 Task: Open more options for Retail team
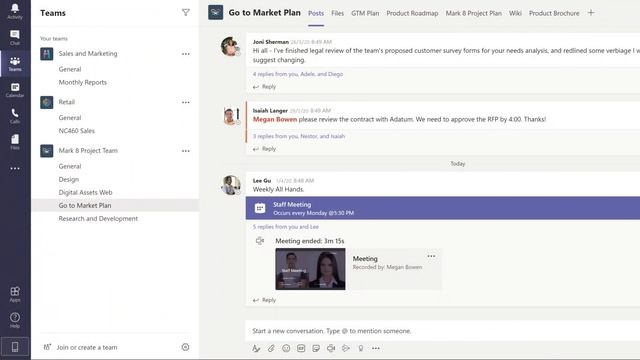pos(186,102)
